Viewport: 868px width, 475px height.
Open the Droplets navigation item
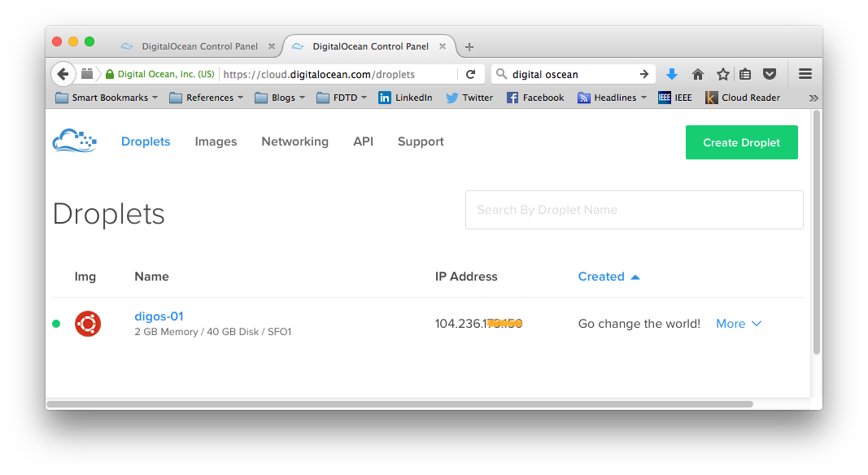pyautogui.click(x=146, y=142)
